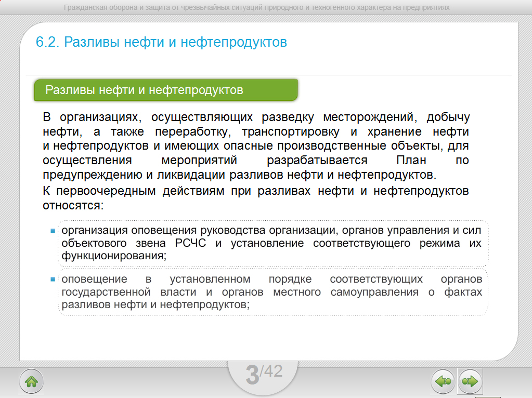Select the slide heading starting with 6.2
The image size is (532, 398).
[x=161, y=42]
